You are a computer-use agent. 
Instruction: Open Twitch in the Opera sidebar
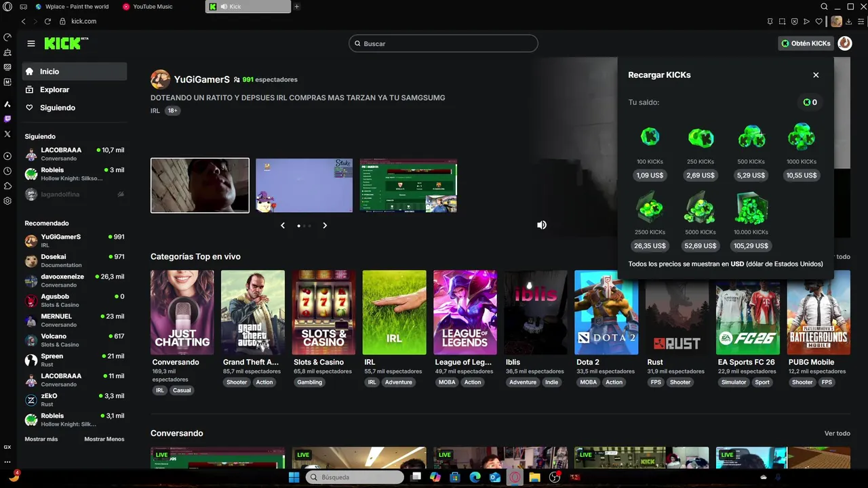[7, 119]
